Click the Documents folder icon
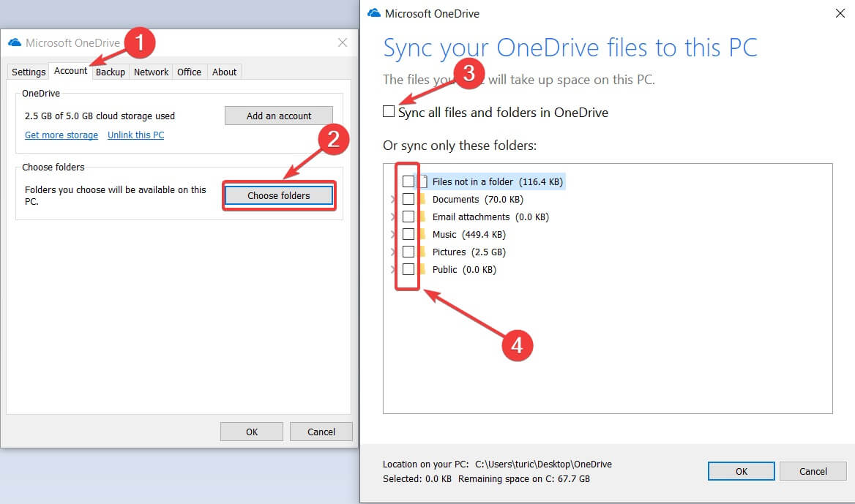Viewport: 855px width, 504px height. click(x=422, y=199)
